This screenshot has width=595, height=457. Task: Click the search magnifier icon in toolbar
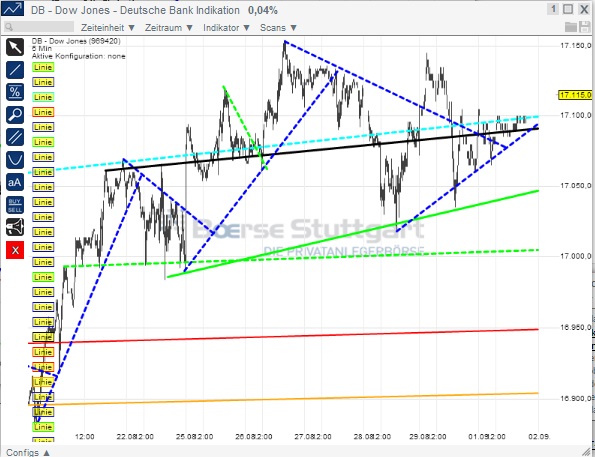9,27
